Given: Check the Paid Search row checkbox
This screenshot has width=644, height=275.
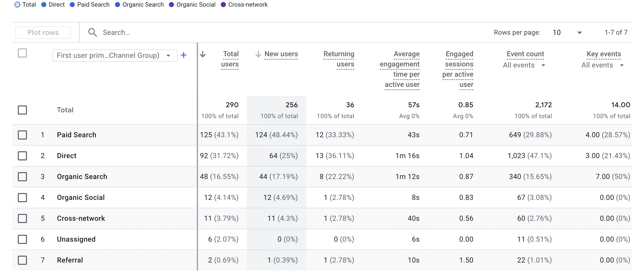Looking at the screenshot, I should [22, 135].
